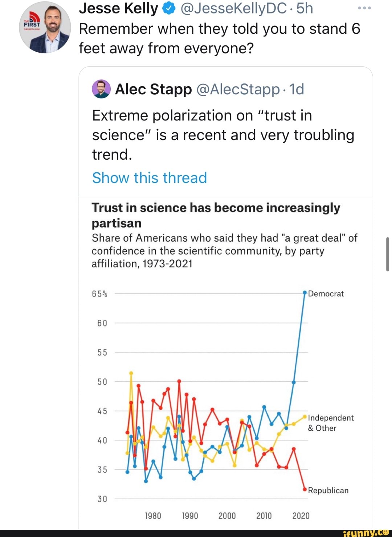
Task: Open the @AlecStapp handle
Action: [238, 89]
